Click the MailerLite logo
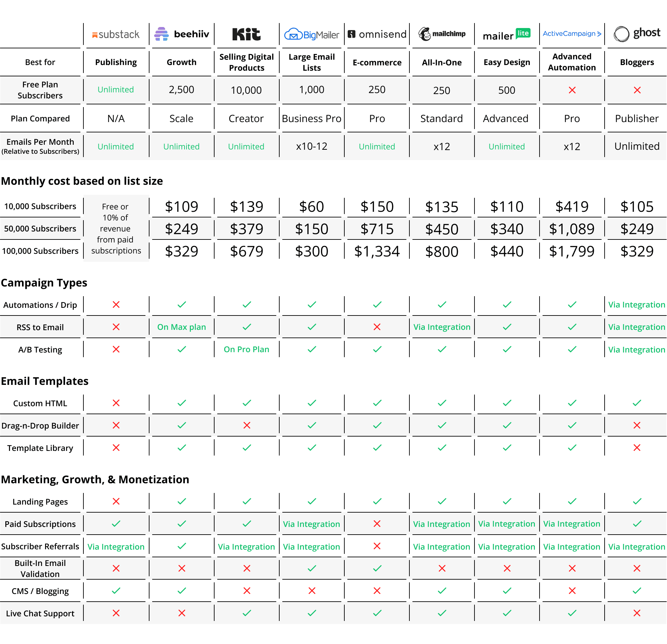The image size is (667, 644). tap(507, 34)
